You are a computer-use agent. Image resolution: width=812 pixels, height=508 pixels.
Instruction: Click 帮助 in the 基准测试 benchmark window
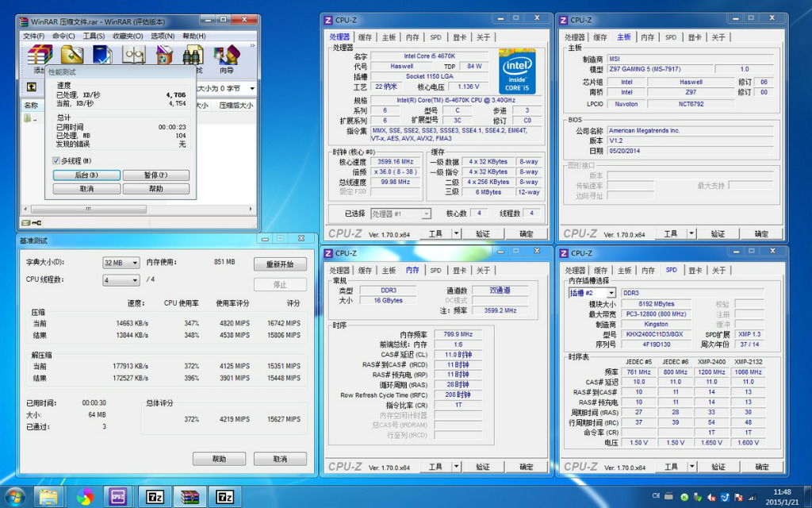coord(219,460)
